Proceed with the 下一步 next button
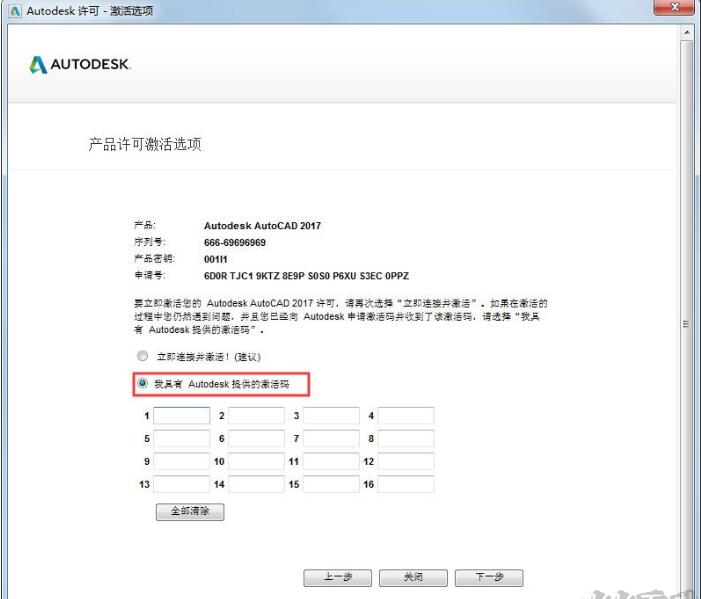 (x=489, y=577)
